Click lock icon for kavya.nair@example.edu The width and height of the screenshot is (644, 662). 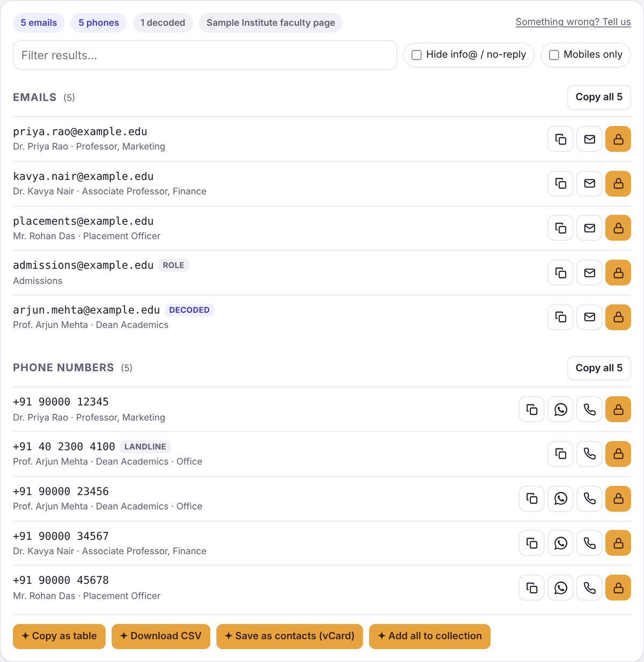(x=618, y=183)
